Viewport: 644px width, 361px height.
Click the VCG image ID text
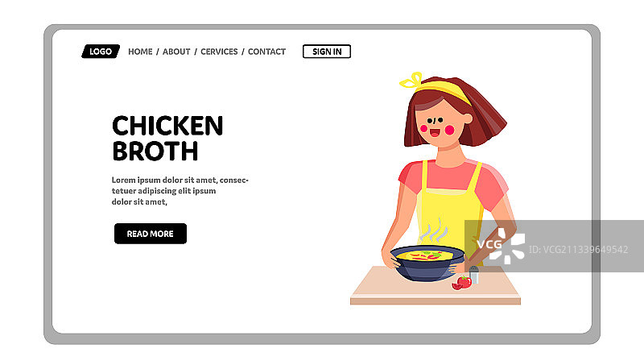578,250
